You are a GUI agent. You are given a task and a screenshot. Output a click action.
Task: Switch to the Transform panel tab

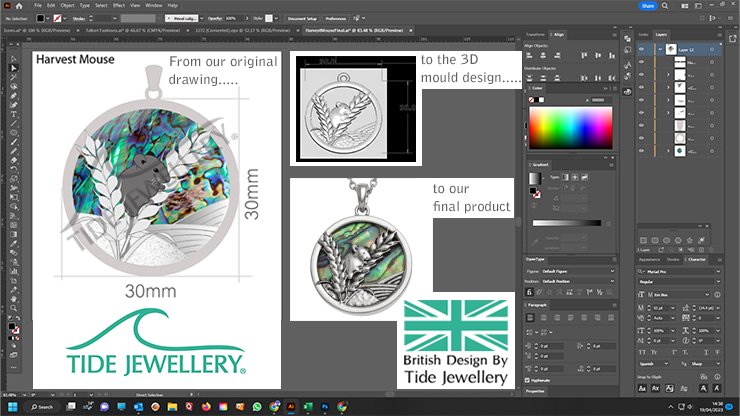[x=535, y=34]
